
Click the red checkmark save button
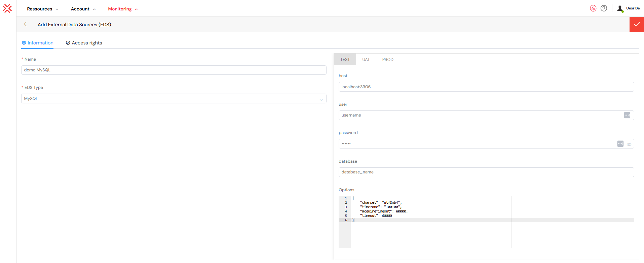pyautogui.click(x=637, y=24)
